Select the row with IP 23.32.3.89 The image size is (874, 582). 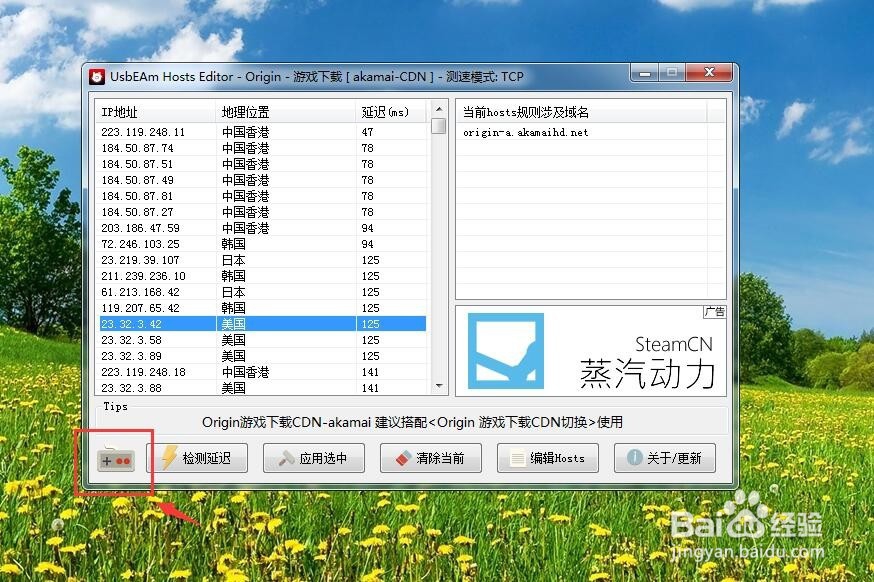(263, 356)
